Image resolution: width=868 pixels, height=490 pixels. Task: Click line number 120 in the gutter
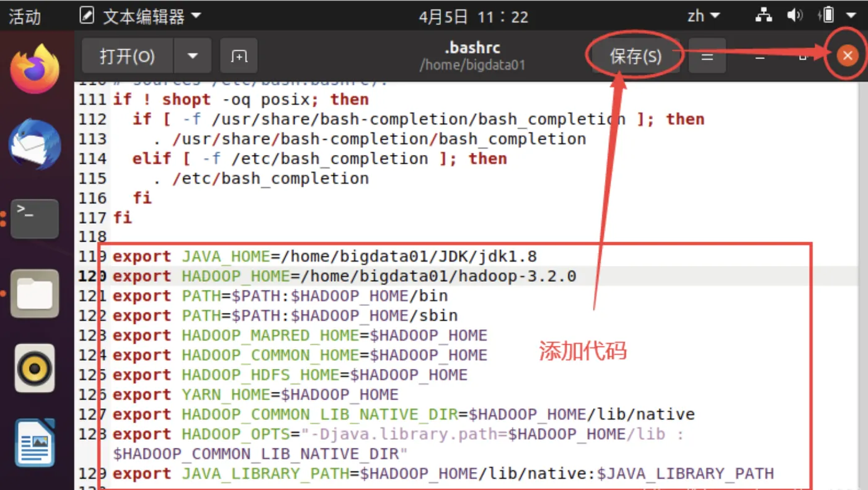93,277
